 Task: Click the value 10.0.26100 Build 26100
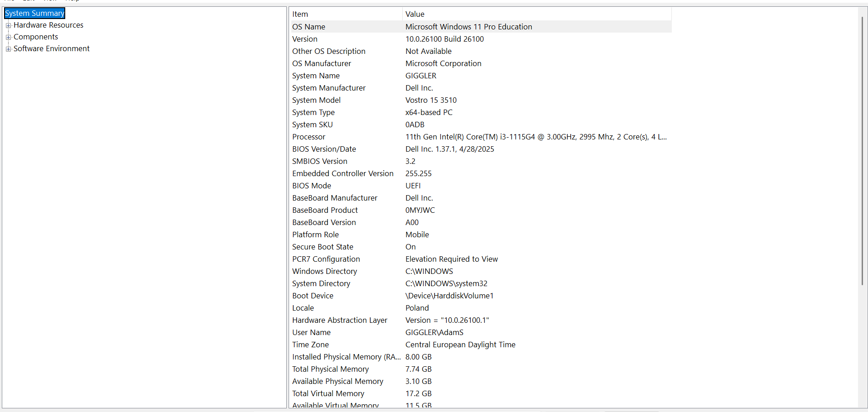click(x=444, y=39)
